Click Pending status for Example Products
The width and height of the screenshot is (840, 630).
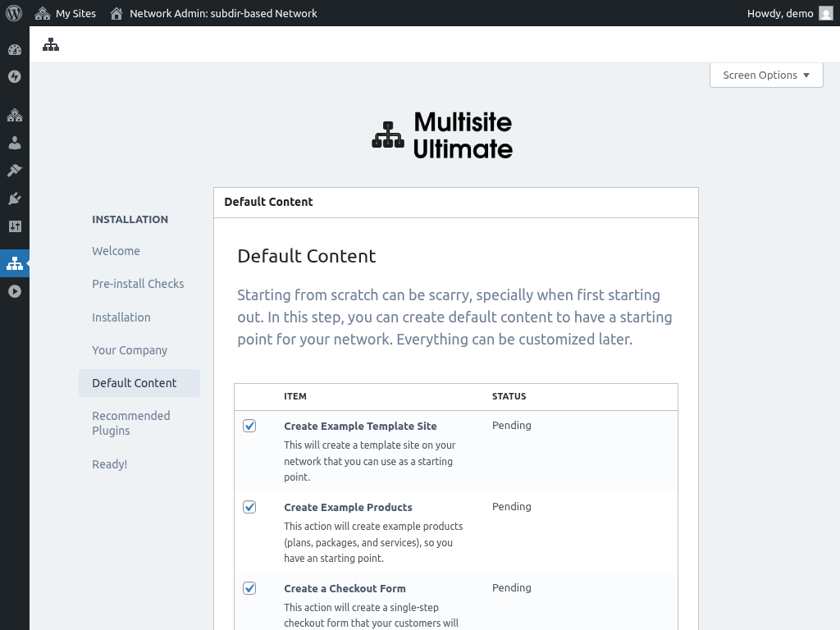[512, 506]
